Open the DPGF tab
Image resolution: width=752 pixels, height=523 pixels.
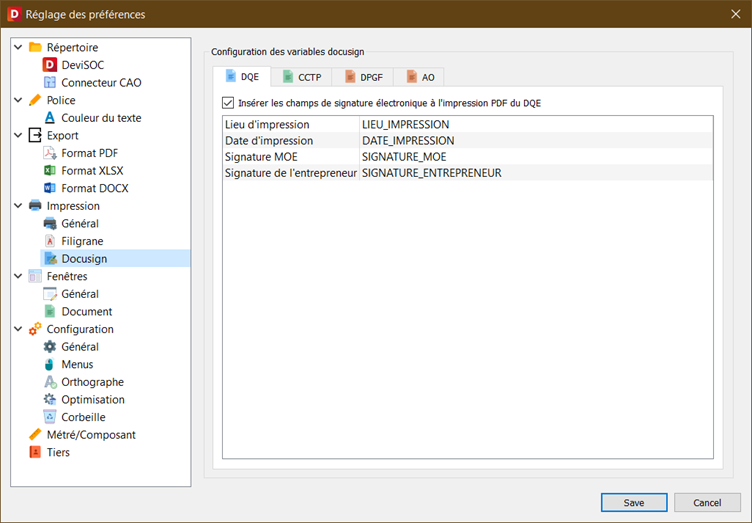click(363, 77)
